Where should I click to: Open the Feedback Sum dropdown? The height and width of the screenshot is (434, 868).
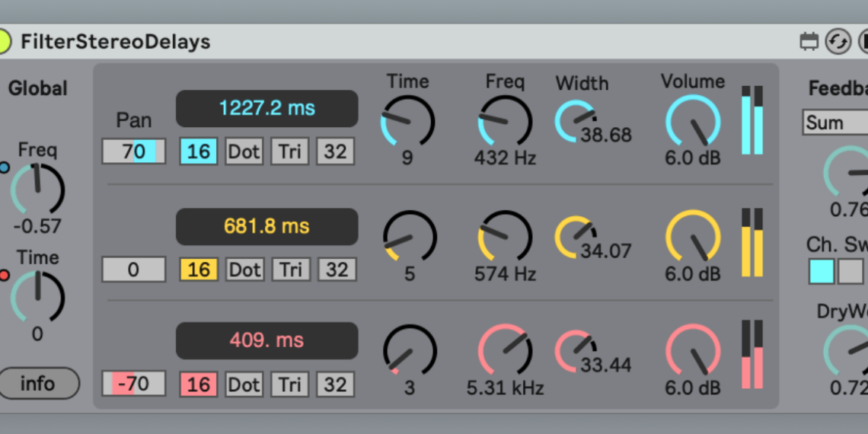(834, 123)
